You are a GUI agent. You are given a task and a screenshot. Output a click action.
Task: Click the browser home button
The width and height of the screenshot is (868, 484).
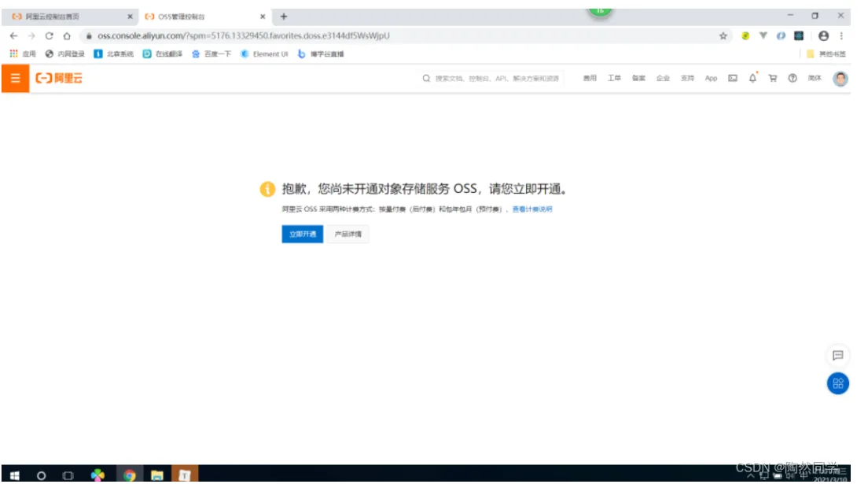(x=67, y=35)
